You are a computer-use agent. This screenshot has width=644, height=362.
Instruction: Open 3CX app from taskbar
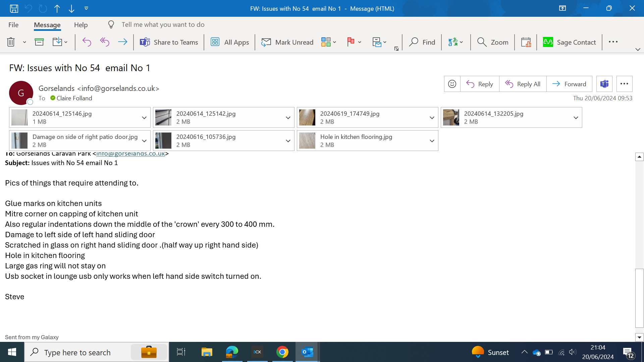[x=257, y=352]
